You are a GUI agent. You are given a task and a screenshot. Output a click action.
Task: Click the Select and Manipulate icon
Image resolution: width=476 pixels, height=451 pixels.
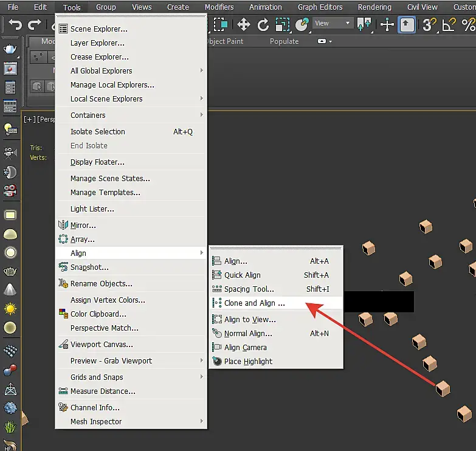(x=387, y=24)
